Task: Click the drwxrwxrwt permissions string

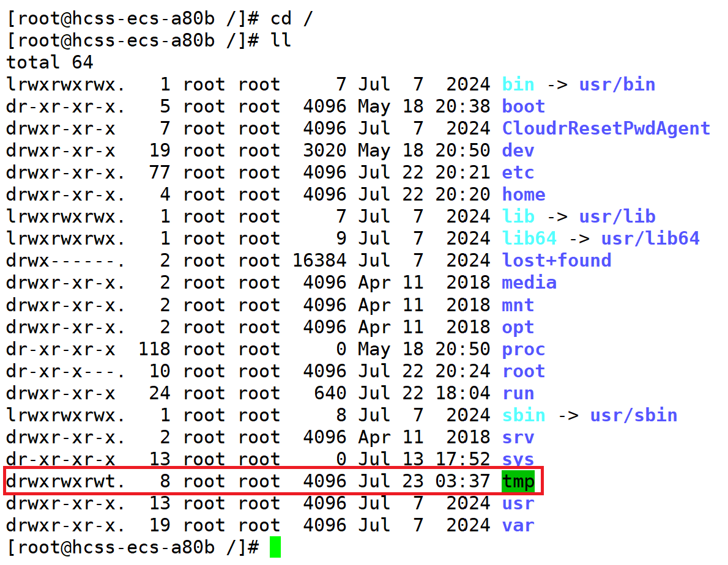Action: tap(65, 482)
